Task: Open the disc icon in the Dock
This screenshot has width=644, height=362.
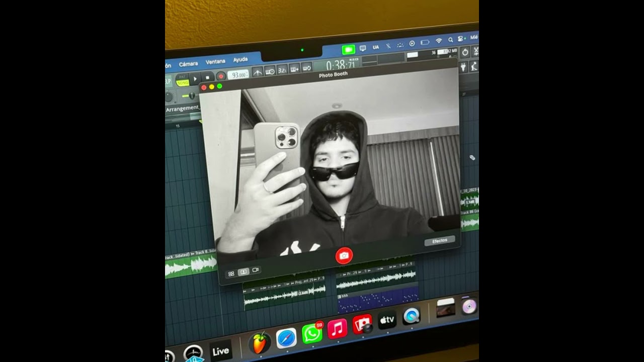Action: click(x=469, y=306)
